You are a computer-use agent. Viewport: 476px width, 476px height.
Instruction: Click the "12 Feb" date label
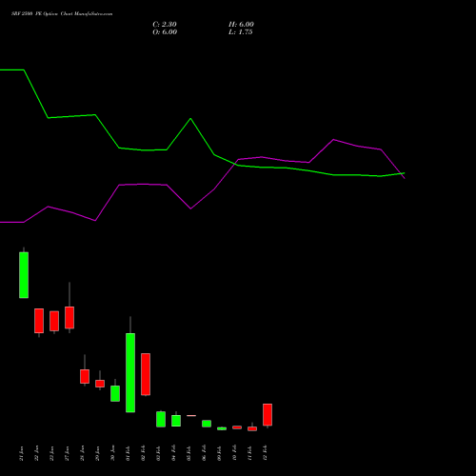click(265, 453)
